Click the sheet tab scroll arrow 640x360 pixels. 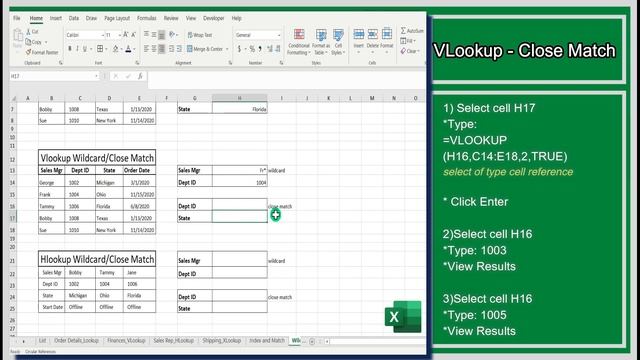pyautogui.click(x=24, y=341)
